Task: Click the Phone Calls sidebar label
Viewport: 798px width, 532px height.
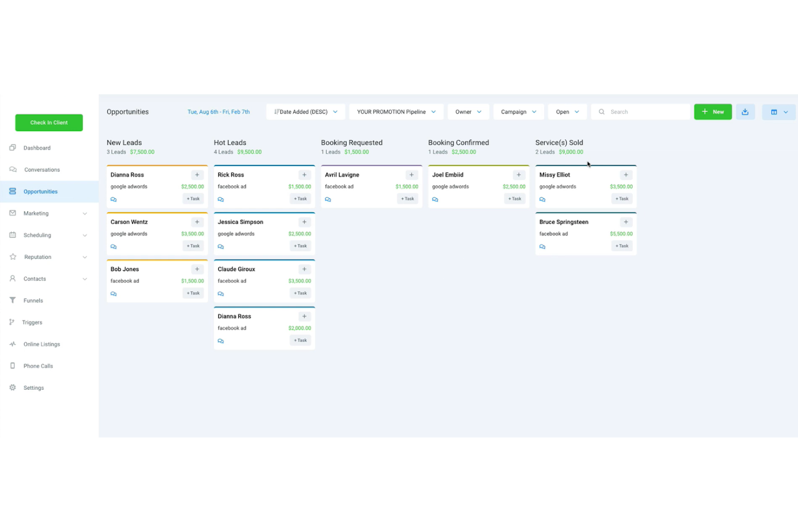Action: point(38,366)
